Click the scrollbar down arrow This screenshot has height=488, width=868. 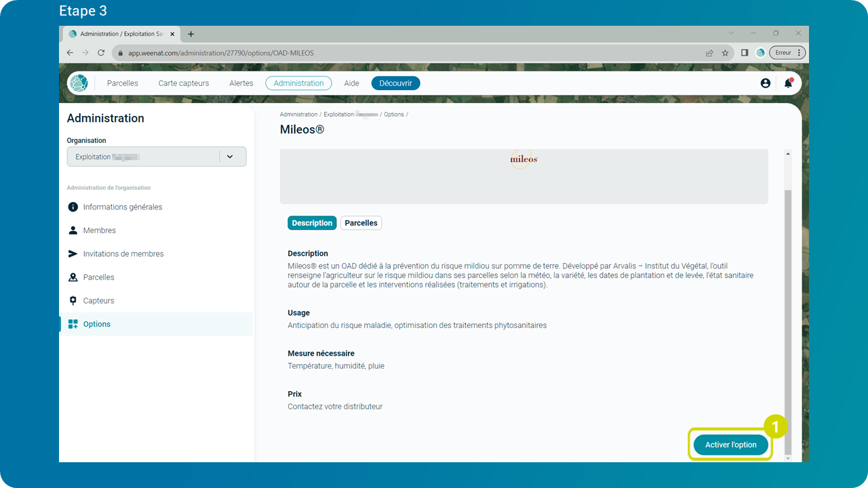tap(787, 459)
